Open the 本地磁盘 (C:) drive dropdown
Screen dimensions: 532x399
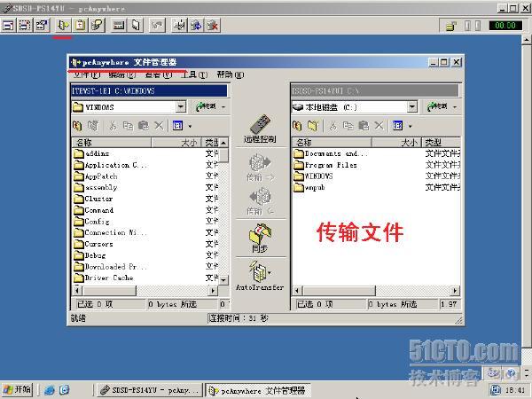pyautogui.click(x=412, y=107)
